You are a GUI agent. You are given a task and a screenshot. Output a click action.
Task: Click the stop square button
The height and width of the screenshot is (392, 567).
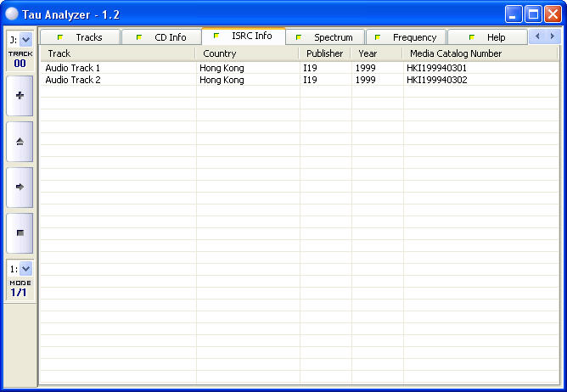tap(20, 233)
